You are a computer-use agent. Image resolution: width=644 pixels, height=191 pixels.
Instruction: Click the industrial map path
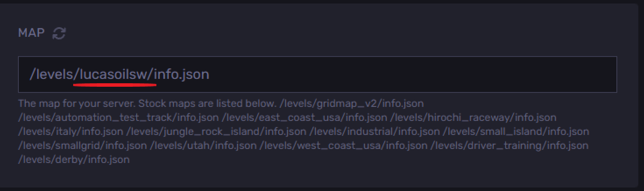[x=375, y=132]
